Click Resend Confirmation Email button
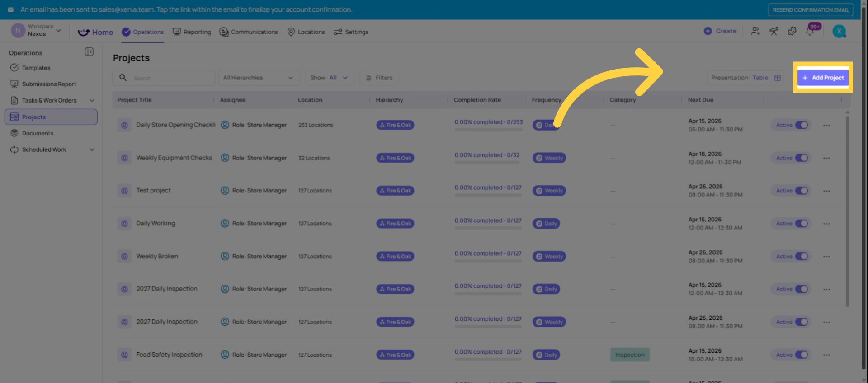The image size is (868, 383). click(x=811, y=10)
